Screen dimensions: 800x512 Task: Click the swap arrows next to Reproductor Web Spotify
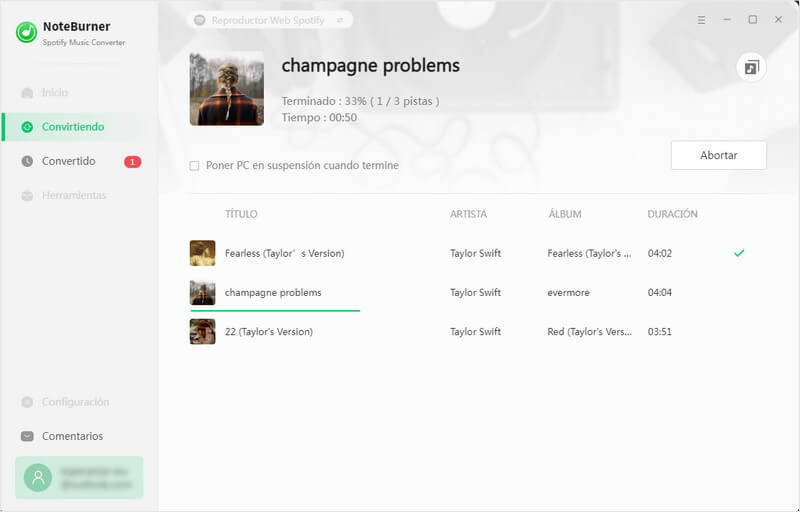[340, 20]
